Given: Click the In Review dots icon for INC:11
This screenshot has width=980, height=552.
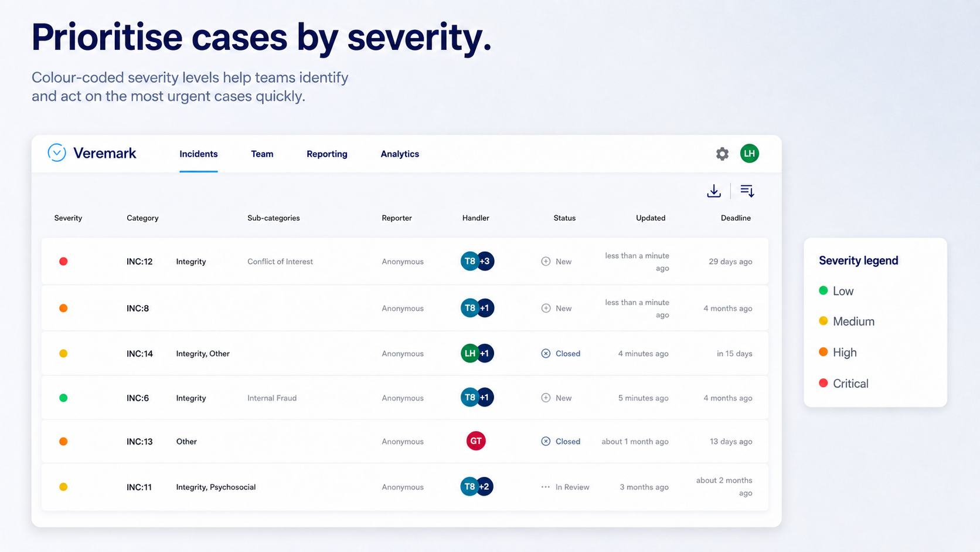Looking at the screenshot, I should (x=546, y=487).
